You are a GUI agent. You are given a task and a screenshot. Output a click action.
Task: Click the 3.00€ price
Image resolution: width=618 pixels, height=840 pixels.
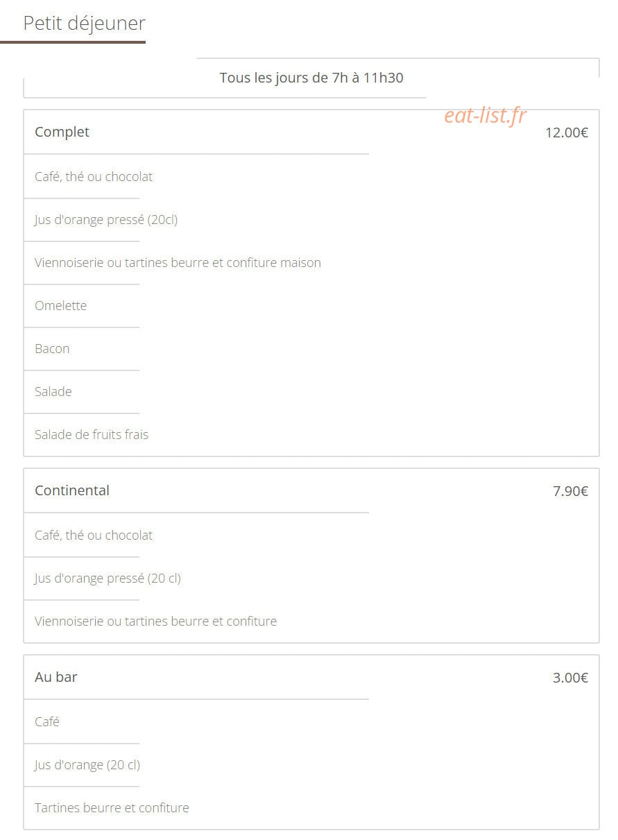coord(570,678)
